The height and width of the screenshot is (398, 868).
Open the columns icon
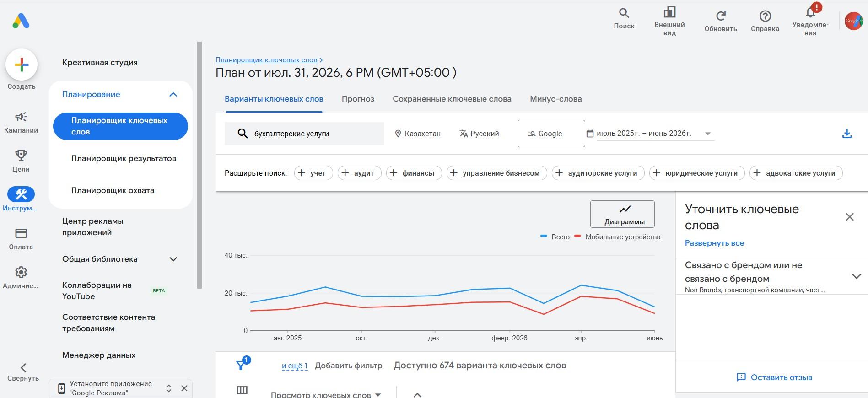[x=242, y=390]
